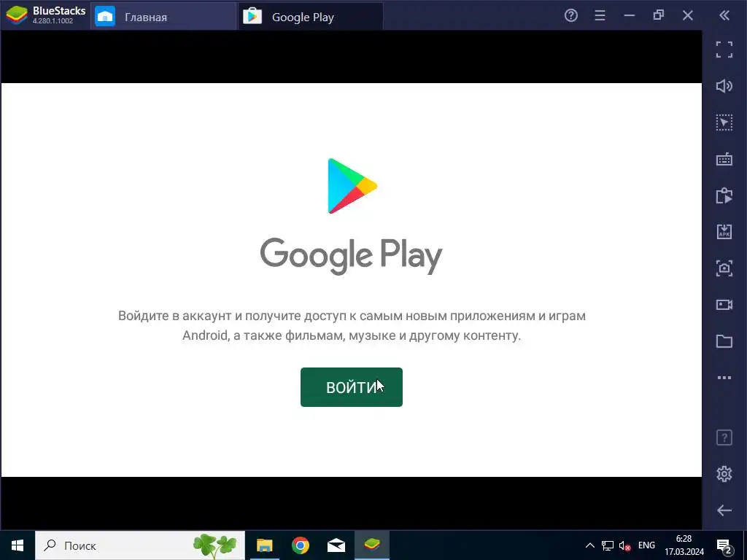Open the network status tray icon
747x560 pixels.
608,545
